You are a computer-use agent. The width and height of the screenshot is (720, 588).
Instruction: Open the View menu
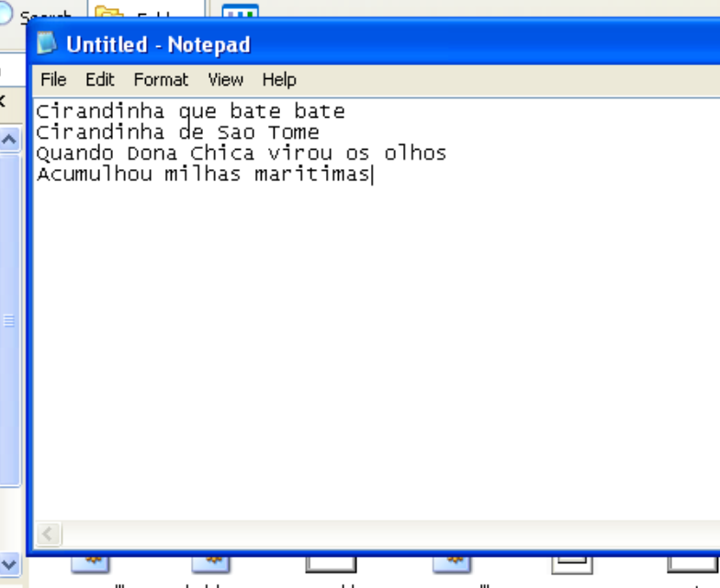(225, 80)
